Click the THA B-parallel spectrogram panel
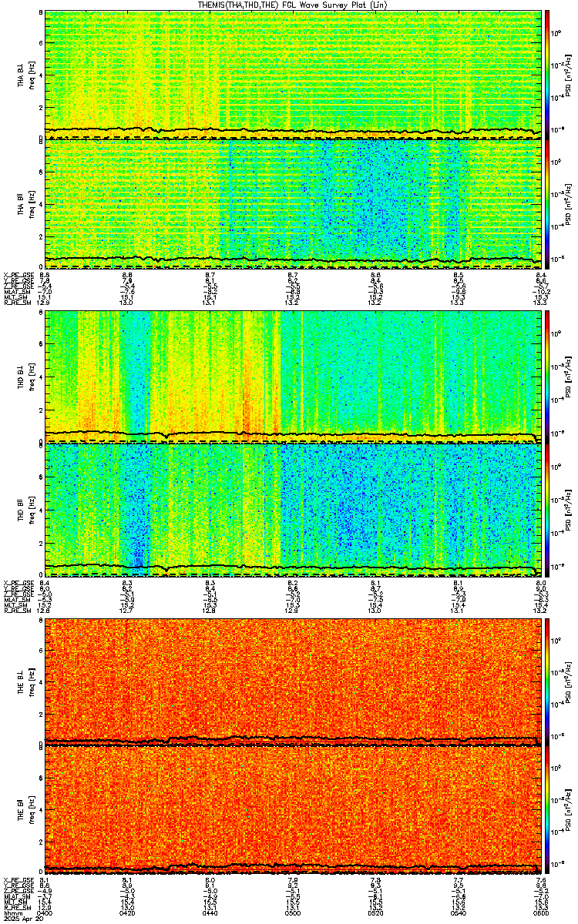The width and height of the screenshot is (578, 924). point(292,204)
